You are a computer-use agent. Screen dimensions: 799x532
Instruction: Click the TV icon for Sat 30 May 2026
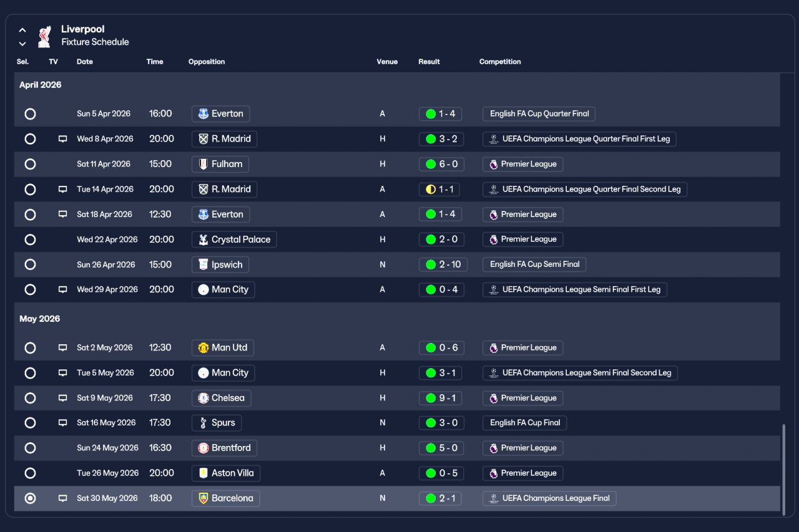[x=62, y=498]
